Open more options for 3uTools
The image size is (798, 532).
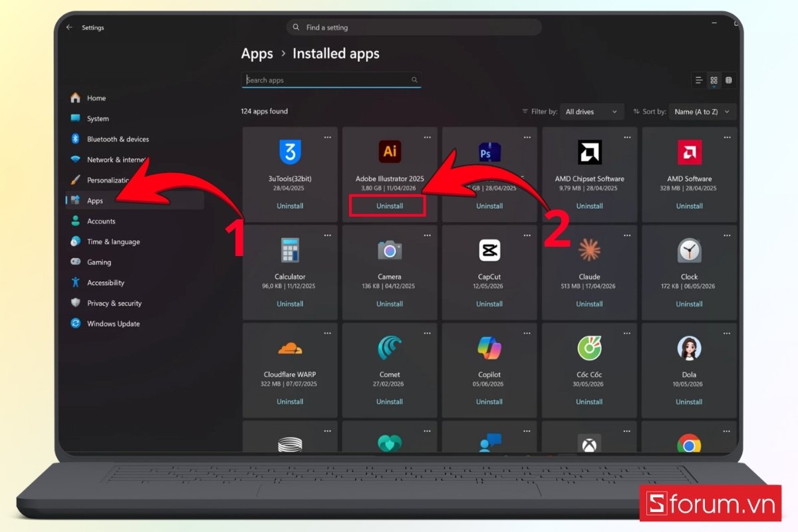pos(327,137)
